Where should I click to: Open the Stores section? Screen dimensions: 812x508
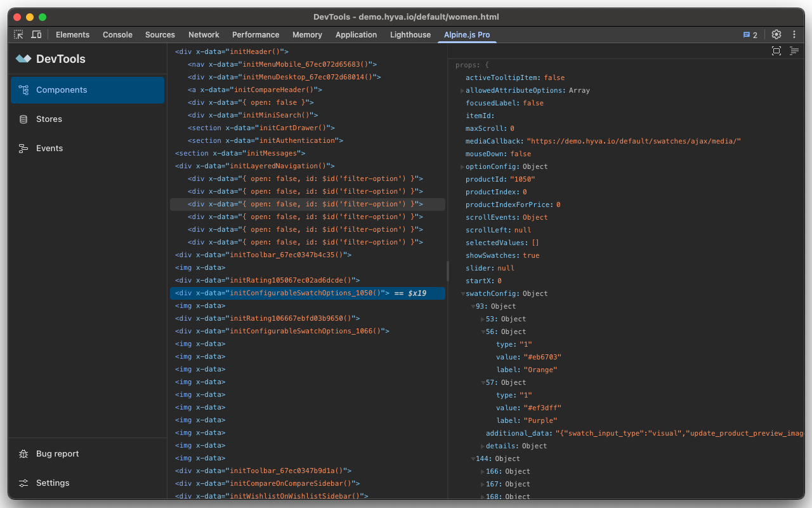[88, 119]
